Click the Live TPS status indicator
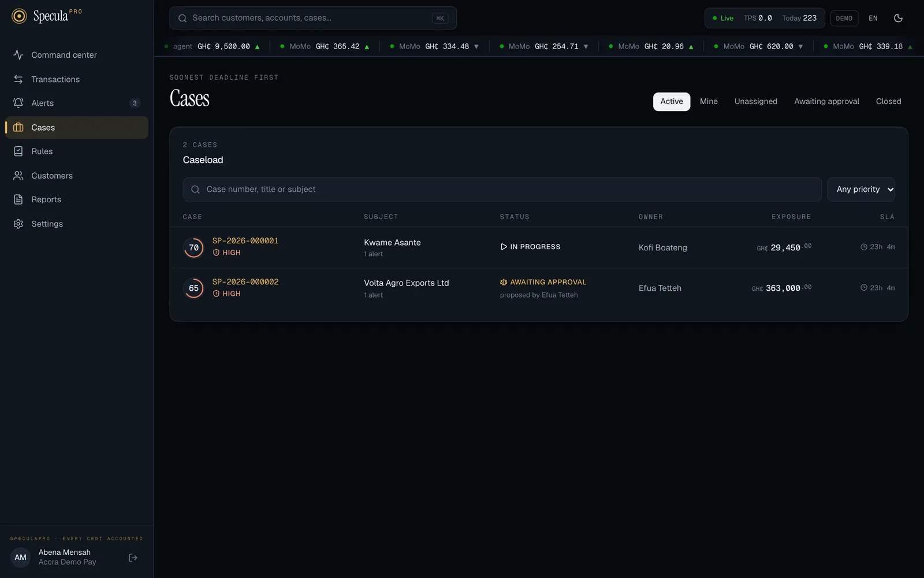924x578 pixels. coord(765,18)
